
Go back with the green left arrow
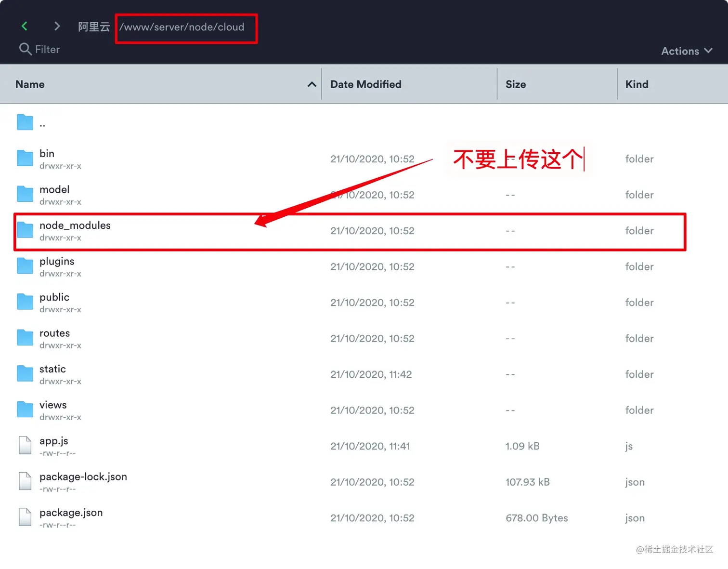point(24,26)
